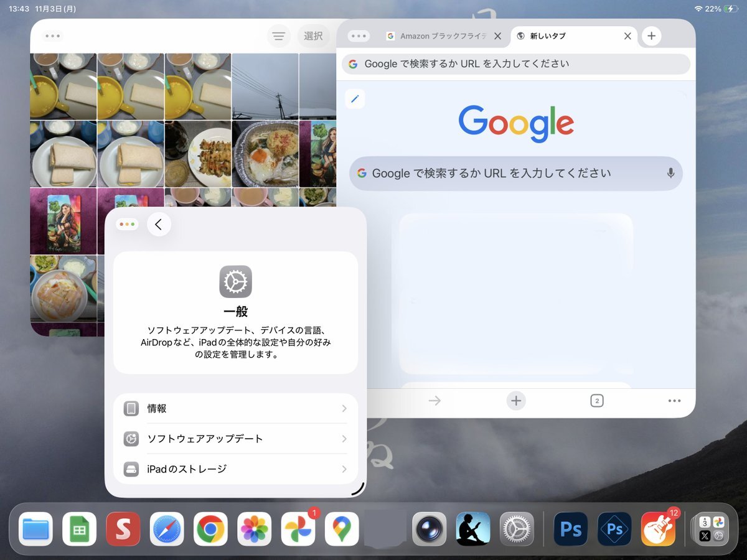747x560 pixels.
Task: Click the Google search box on page
Action: 516,174
